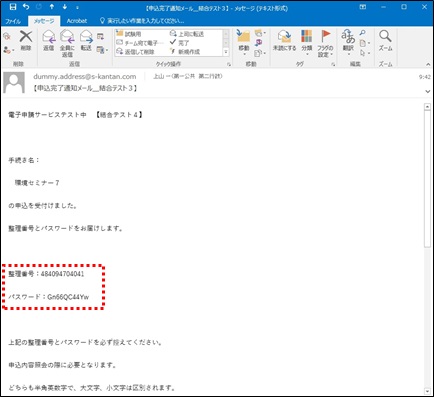Open the 翻訳 translate tool

(x=348, y=42)
